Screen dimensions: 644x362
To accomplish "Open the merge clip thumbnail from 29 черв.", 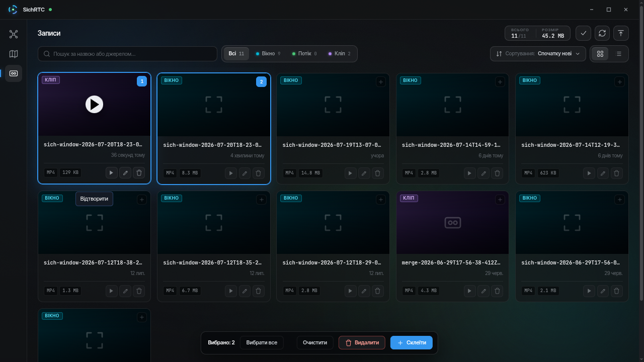I will 452,222.
